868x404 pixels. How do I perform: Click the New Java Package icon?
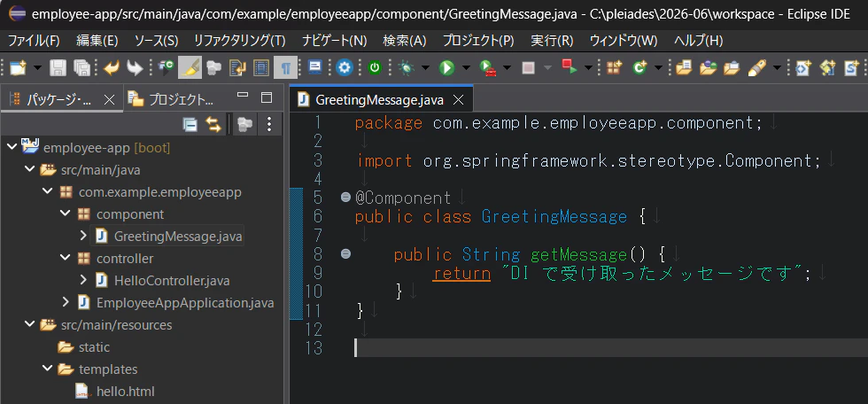click(615, 67)
